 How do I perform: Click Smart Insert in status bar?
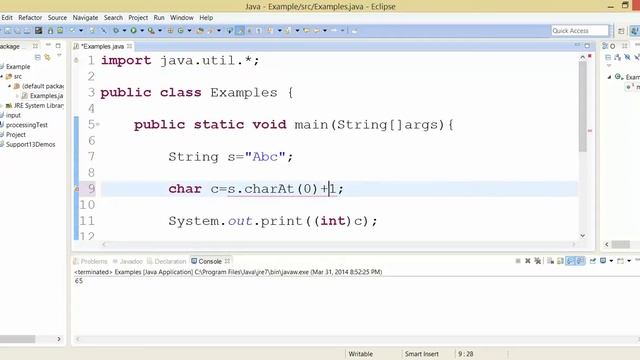[x=422, y=354]
